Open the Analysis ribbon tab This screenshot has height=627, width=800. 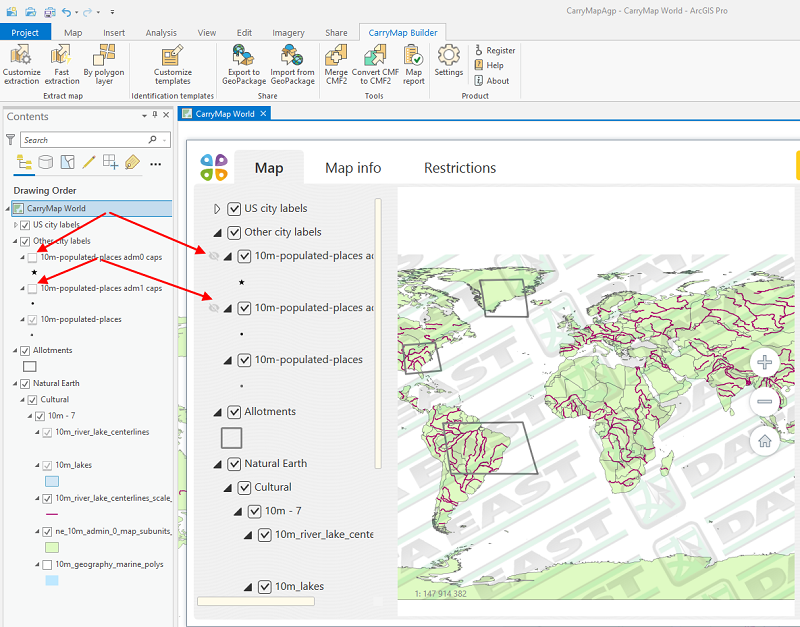[x=161, y=33]
